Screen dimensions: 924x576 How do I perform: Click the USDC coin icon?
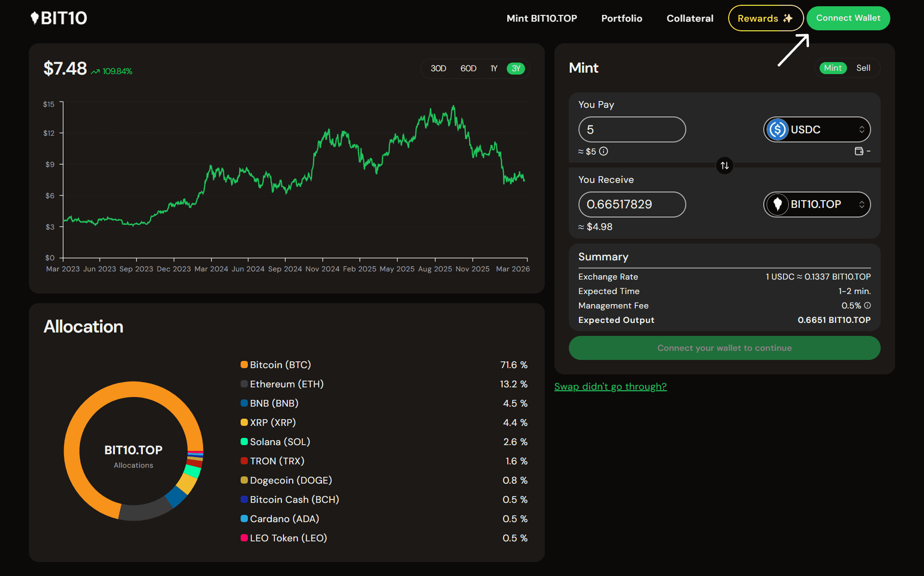777,129
